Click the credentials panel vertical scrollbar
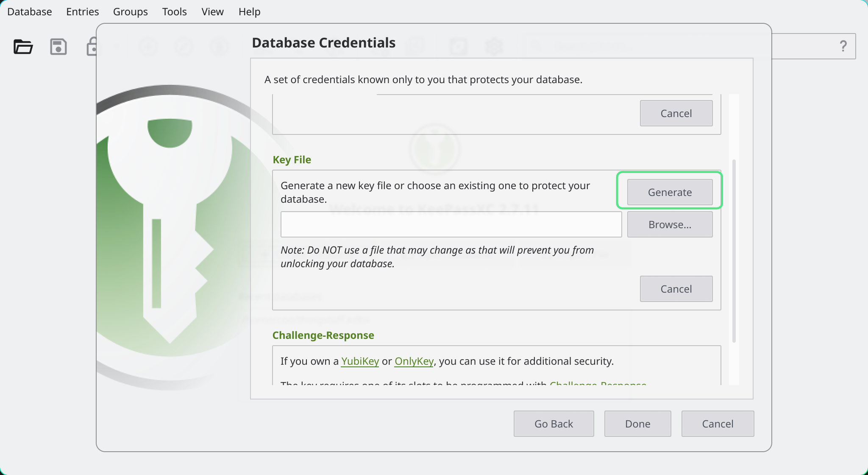 coord(734,250)
